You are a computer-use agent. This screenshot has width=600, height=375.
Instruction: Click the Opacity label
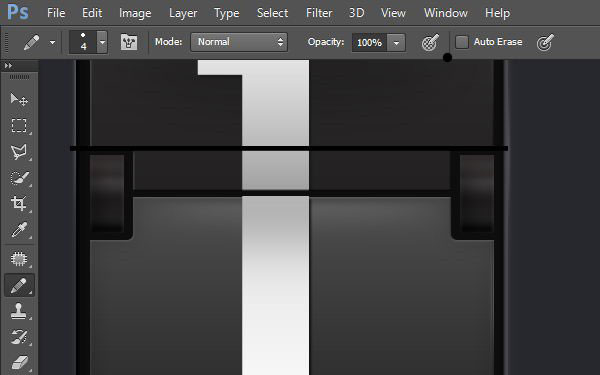click(x=326, y=42)
